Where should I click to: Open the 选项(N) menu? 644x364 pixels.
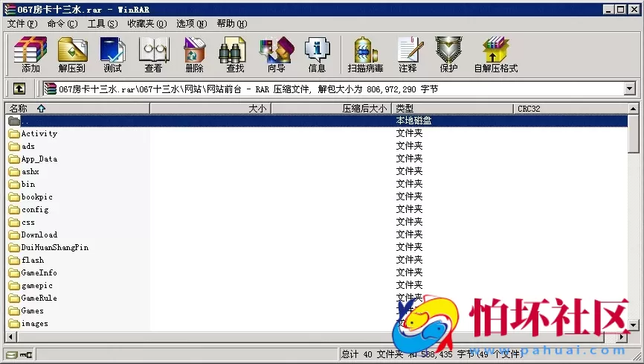pos(192,24)
